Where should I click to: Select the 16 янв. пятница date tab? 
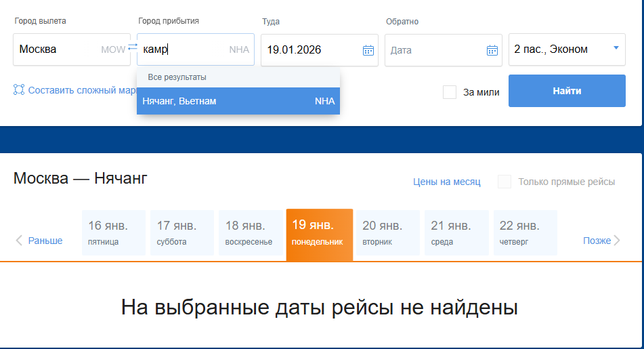113,232
